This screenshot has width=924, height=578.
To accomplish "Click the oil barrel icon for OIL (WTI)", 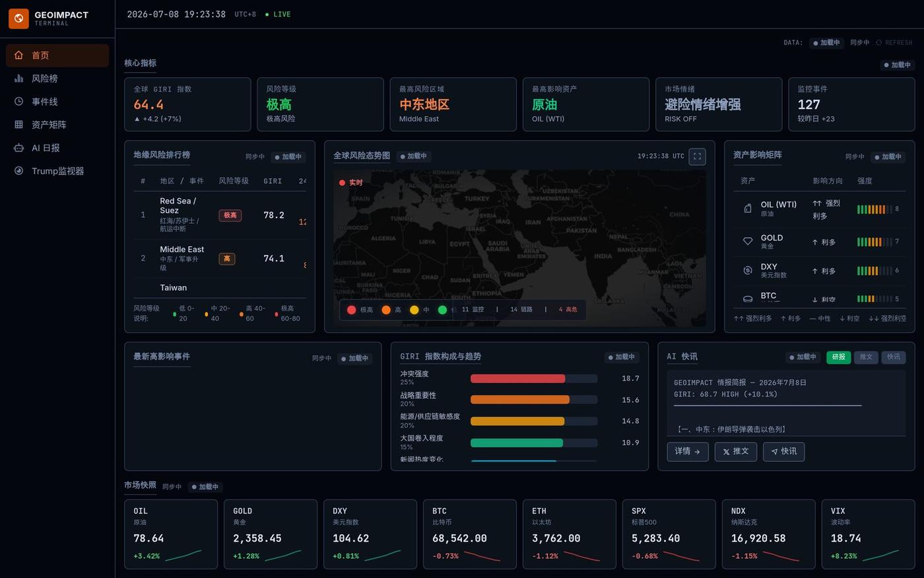I will point(748,209).
